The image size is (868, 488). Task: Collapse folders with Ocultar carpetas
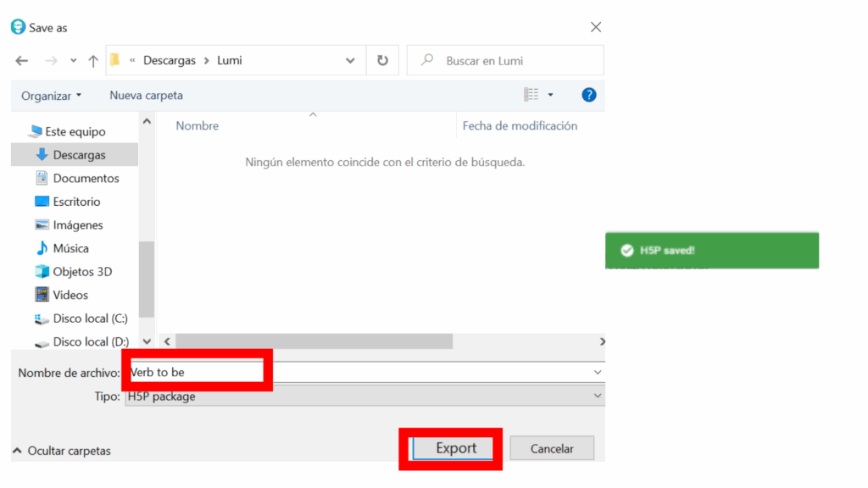pos(61,451)
